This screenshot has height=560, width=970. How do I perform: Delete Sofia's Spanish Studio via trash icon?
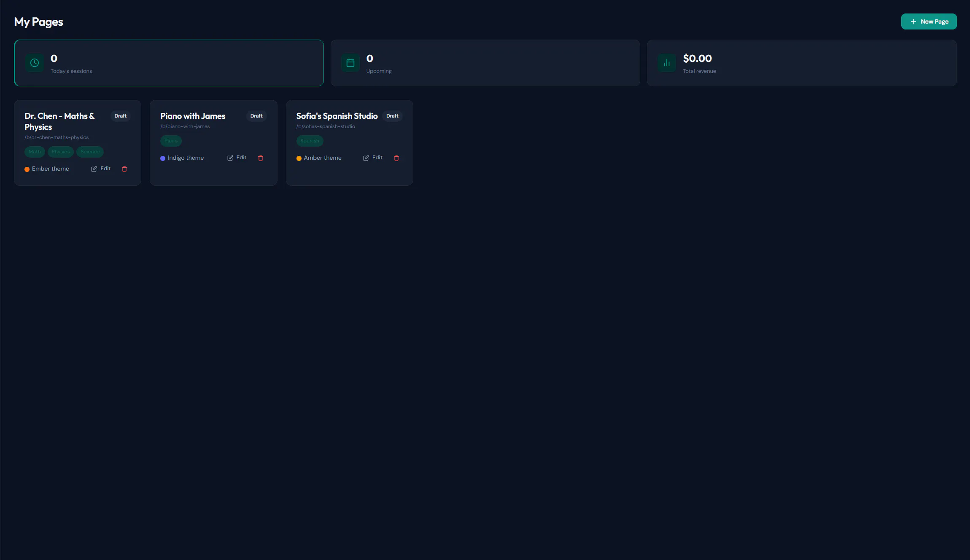coord(396,158)
